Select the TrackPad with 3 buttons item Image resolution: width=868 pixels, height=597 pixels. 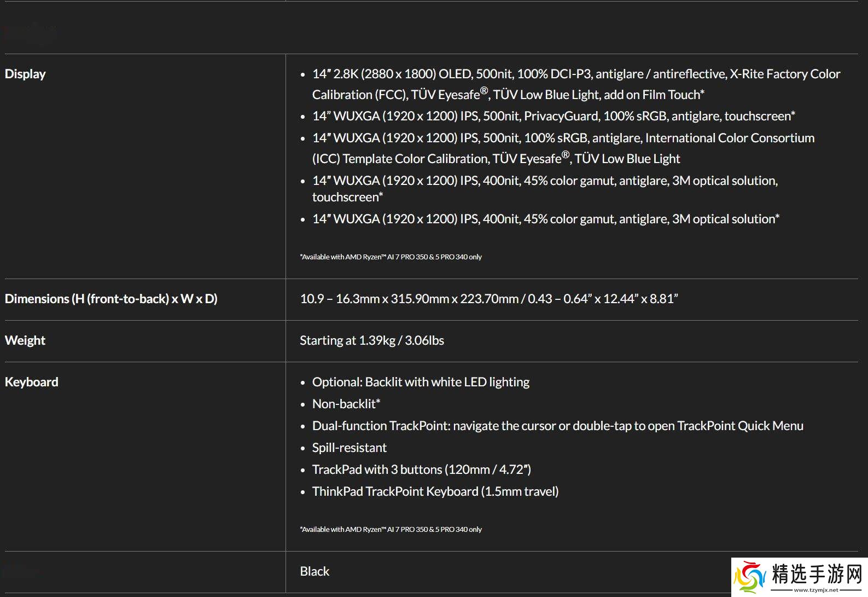click(421, 470)
